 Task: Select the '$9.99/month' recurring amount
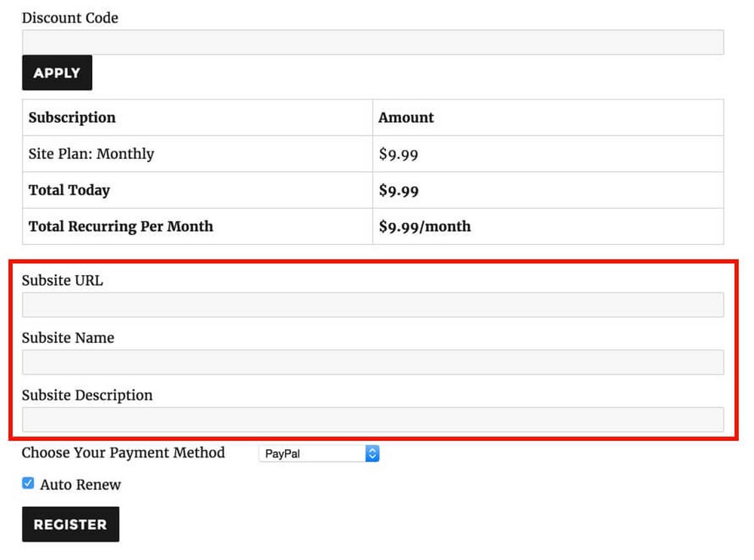425,226
